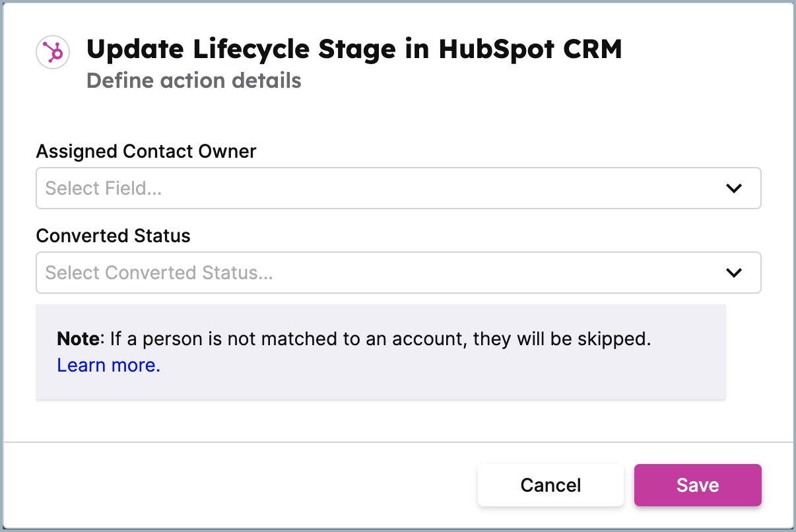Click empty footer area left of Cancel
Screen dimensions: 796x532
pyautogui.click(x=238, y=485)
